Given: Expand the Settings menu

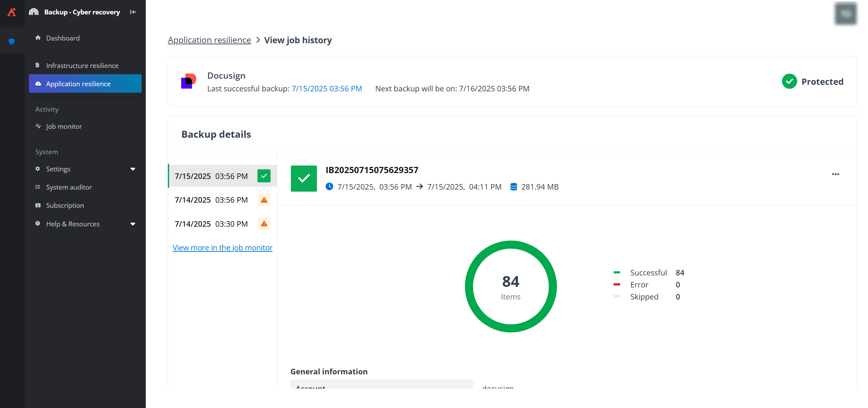Looking at the screenshot, I should 58,169.
